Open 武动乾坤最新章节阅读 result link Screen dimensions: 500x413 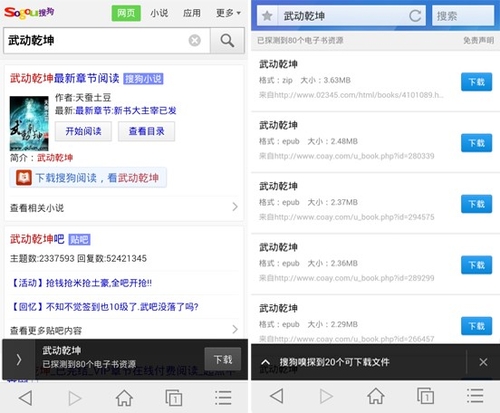click(x=65, y=78)
